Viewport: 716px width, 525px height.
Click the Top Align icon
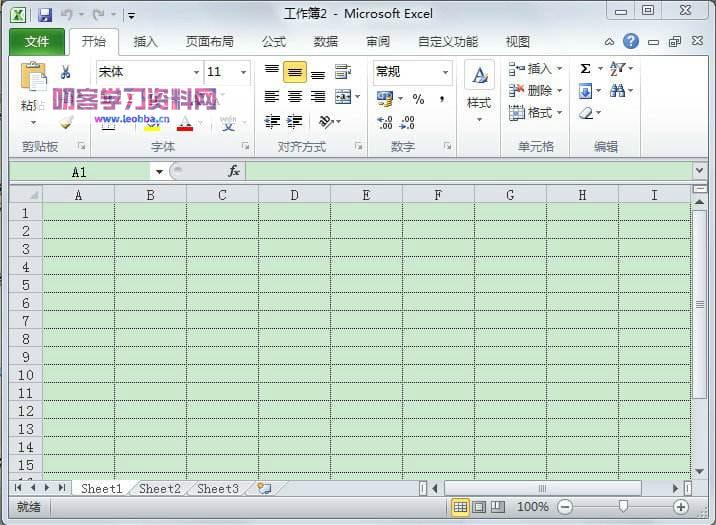[272, 70]
